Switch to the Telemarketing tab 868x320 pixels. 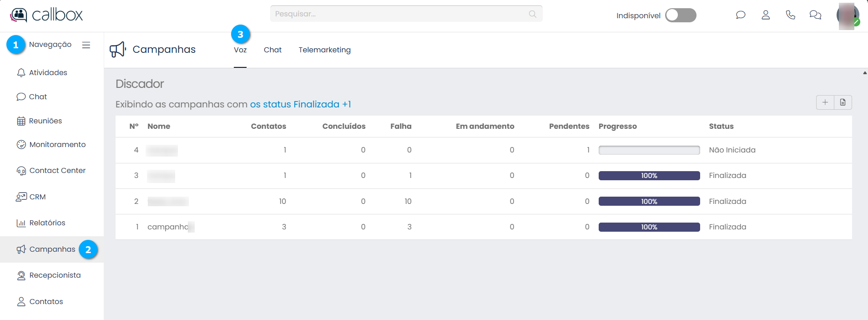324,50
